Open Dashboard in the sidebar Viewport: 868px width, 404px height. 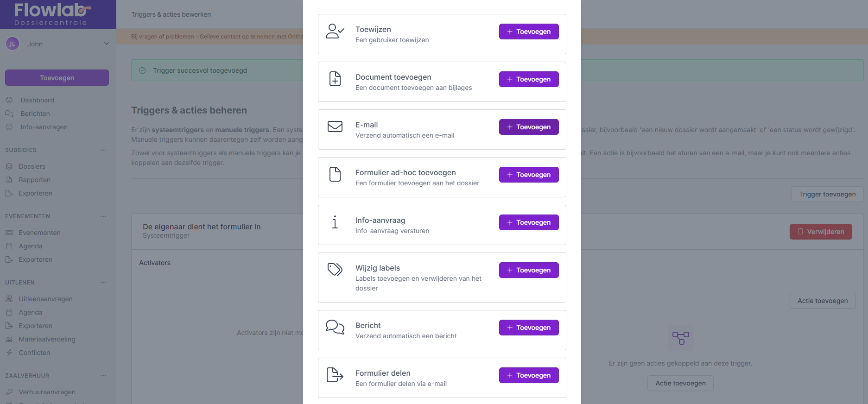click(37, 100)
